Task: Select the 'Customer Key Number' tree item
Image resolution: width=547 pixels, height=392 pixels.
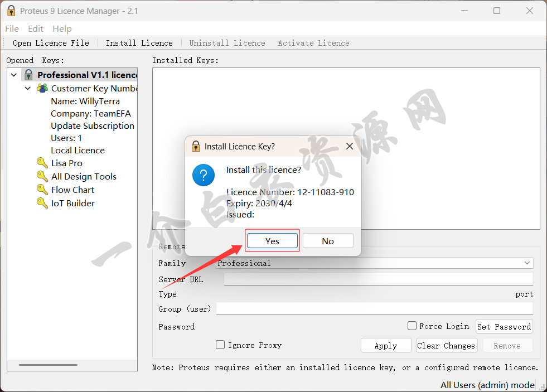Action: pyautogui.click(x=94, y=89)
